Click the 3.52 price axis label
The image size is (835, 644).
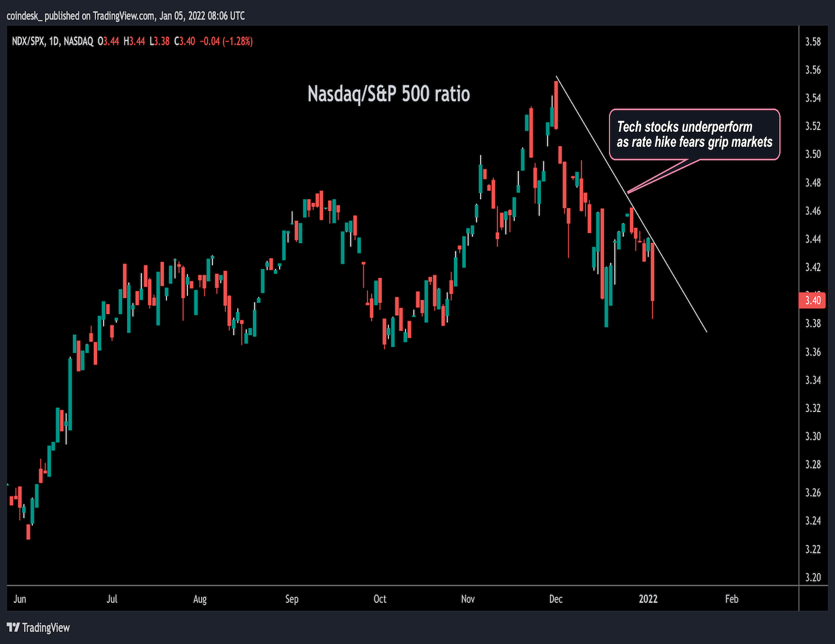tap(813, 126)
